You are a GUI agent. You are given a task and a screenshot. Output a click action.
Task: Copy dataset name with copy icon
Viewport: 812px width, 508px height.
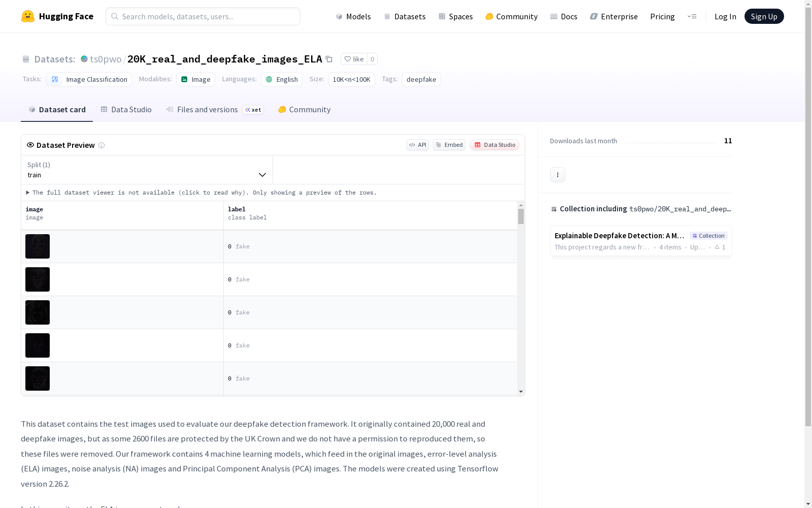[x=329, y=59]
